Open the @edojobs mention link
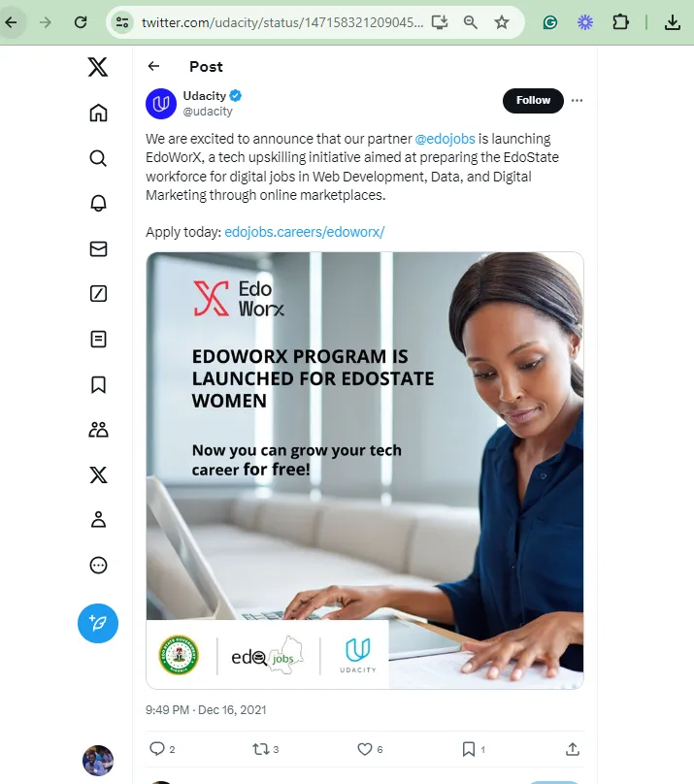694x784 pixels. [x=445, y=139]
